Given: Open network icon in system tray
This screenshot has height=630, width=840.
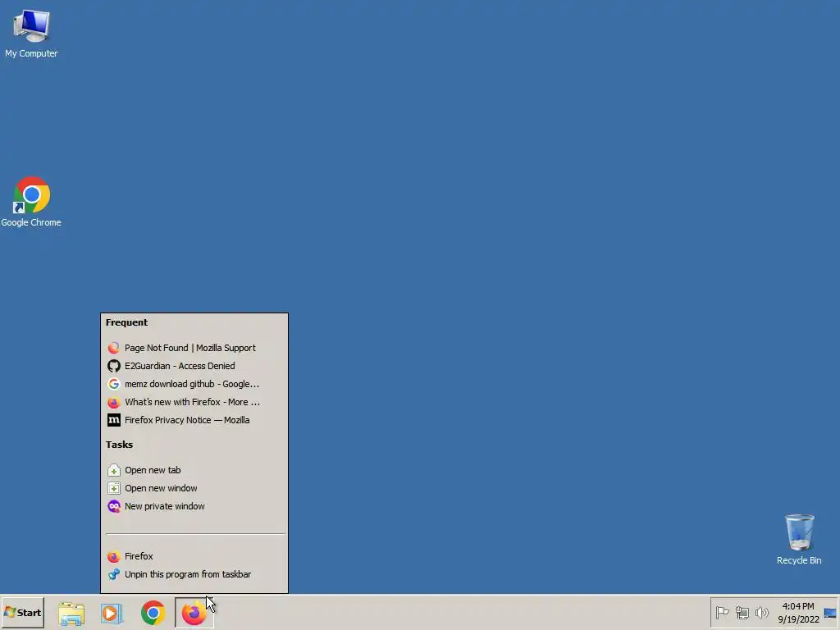Looking at the screenshot, I should 742,612.
